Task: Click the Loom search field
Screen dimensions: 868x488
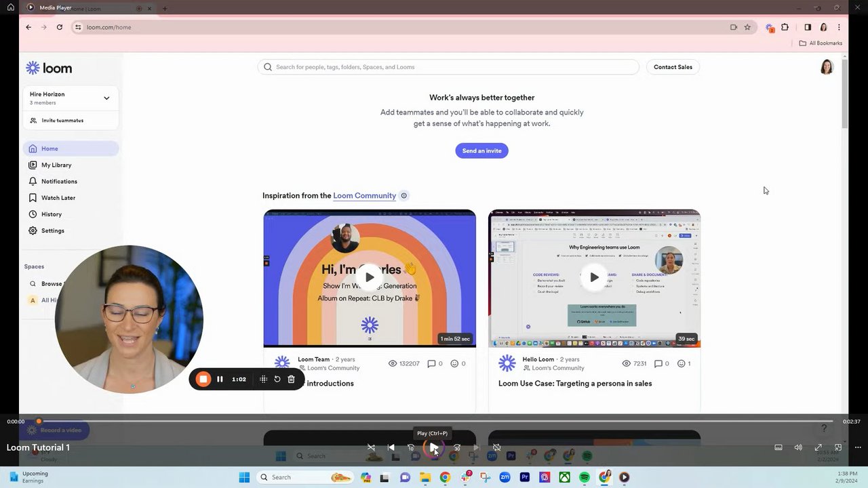Action: point(448,67)
